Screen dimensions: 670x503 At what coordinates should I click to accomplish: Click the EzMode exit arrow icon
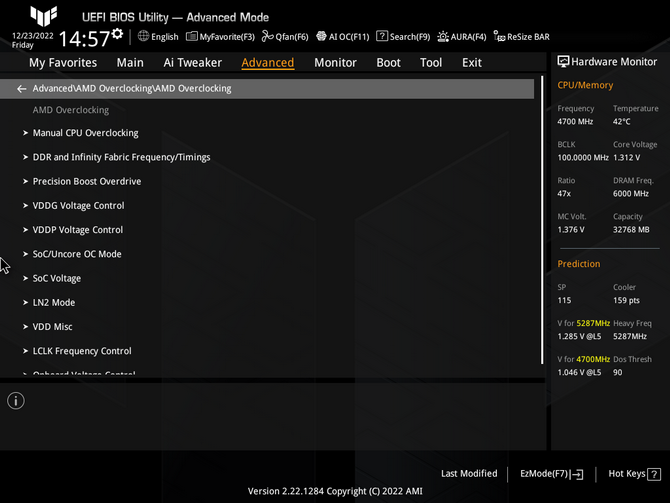(x=576, y=474)
